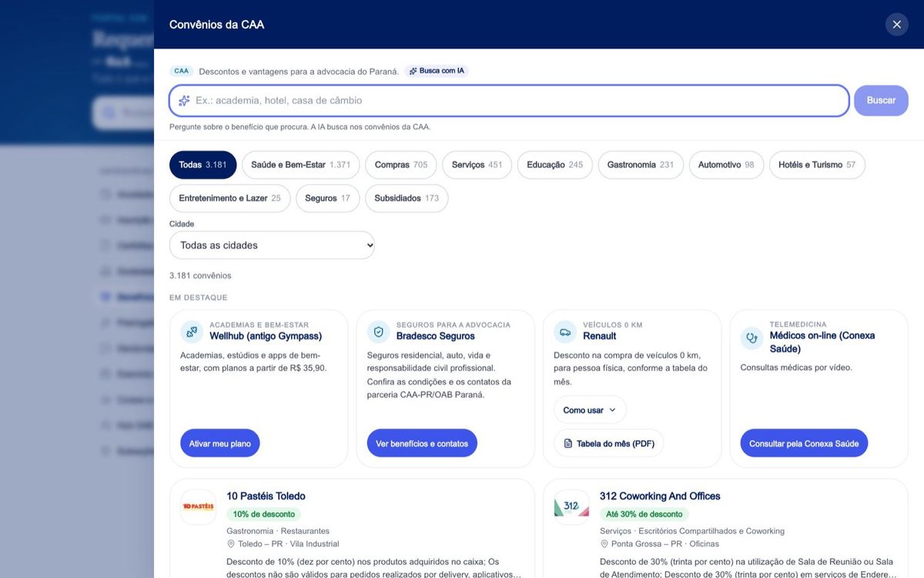
Task: Filter by Seguros category
Action: pos(327,198)
